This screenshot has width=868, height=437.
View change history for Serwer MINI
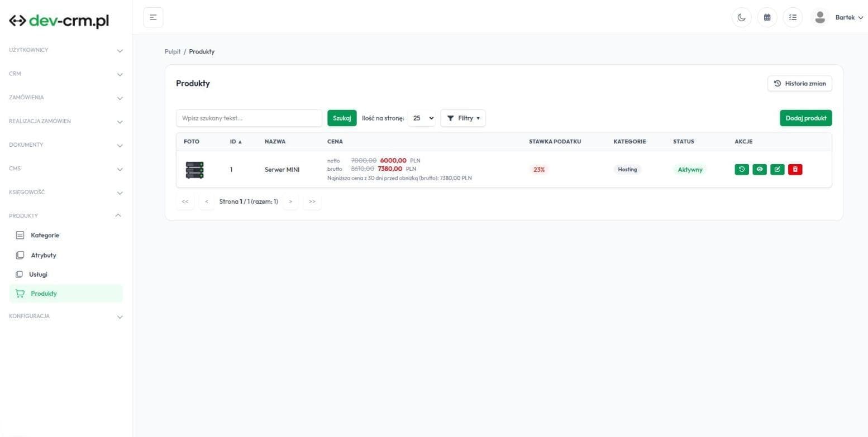[x=742, y=169]
